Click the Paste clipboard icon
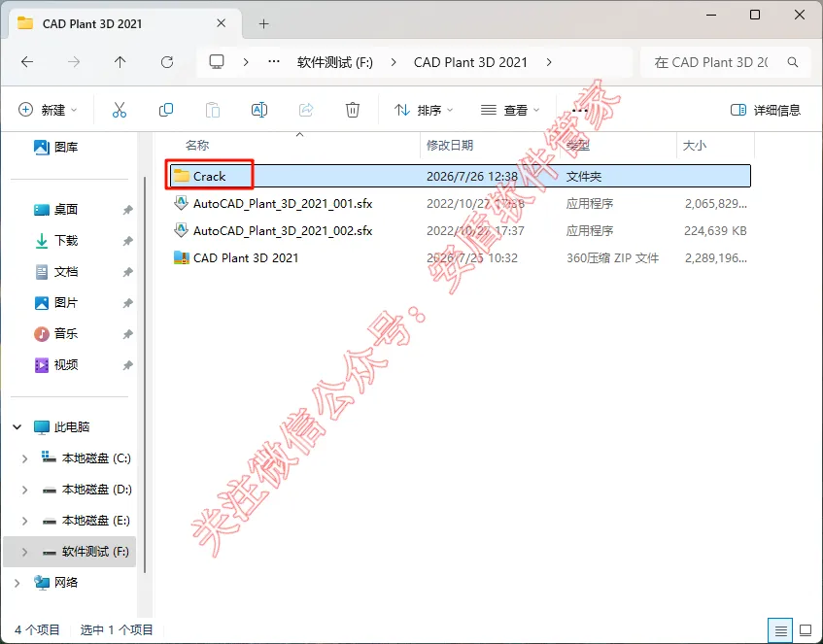 coord(213,110)
